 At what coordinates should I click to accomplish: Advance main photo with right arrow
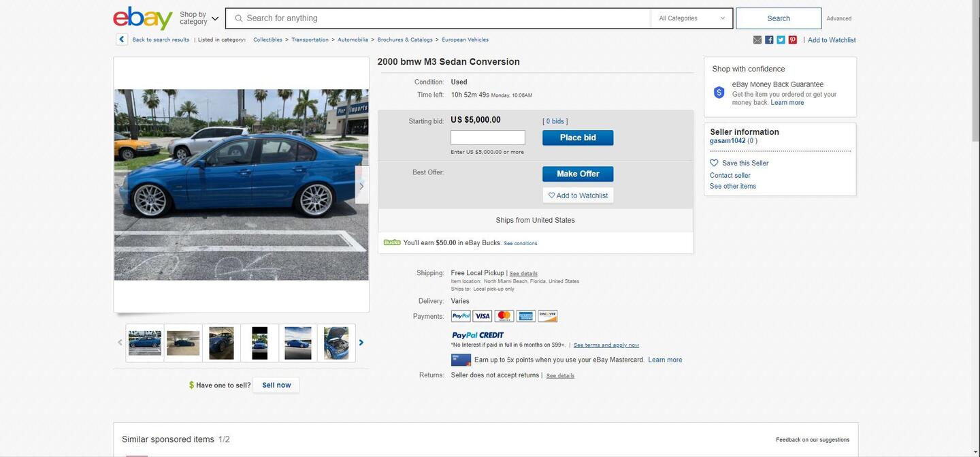click(x=361, y=185)
